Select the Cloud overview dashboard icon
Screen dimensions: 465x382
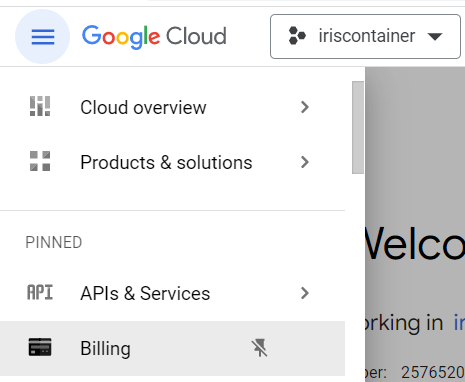tap(40, 106)
